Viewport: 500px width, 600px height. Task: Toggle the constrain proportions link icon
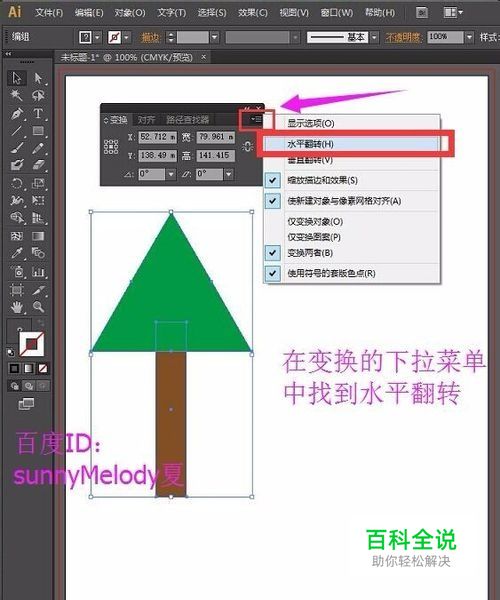coord(248,146)
